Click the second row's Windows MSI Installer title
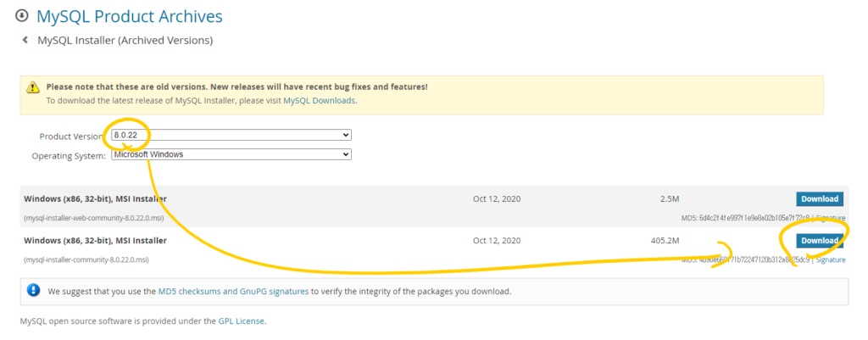The image size is (868, 340). tap(95, 240)
